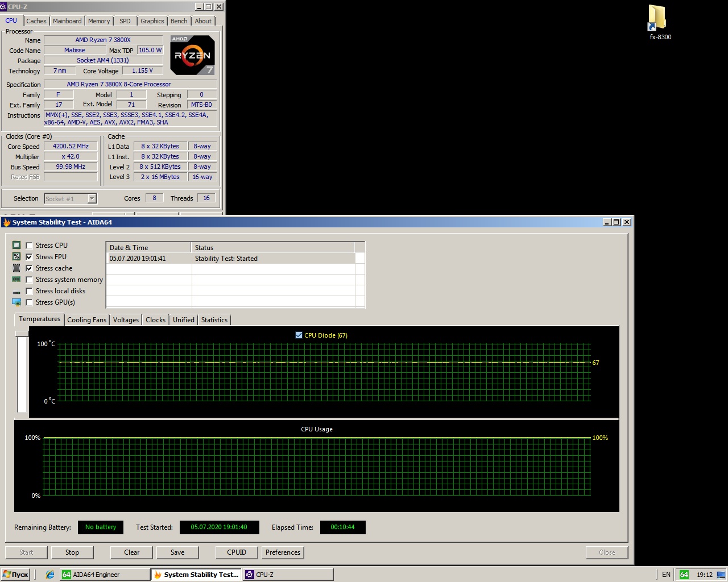Switch to the Statistics tab

click(214, 320)
